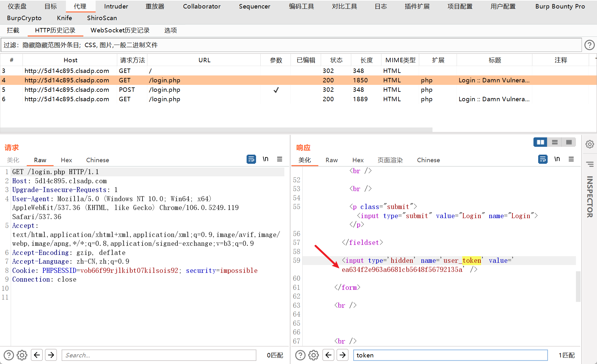
Task: Open the 重放器 tab
Action: pos(155,6)
